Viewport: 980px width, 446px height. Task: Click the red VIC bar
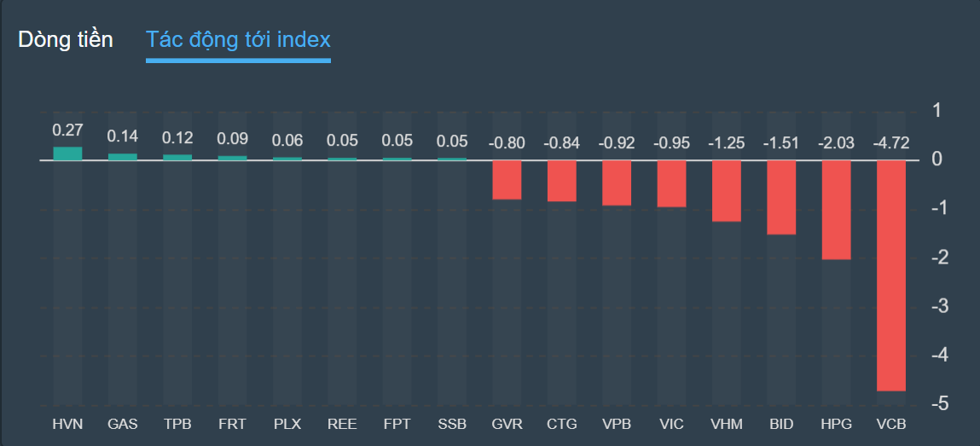tap(671, 183)
